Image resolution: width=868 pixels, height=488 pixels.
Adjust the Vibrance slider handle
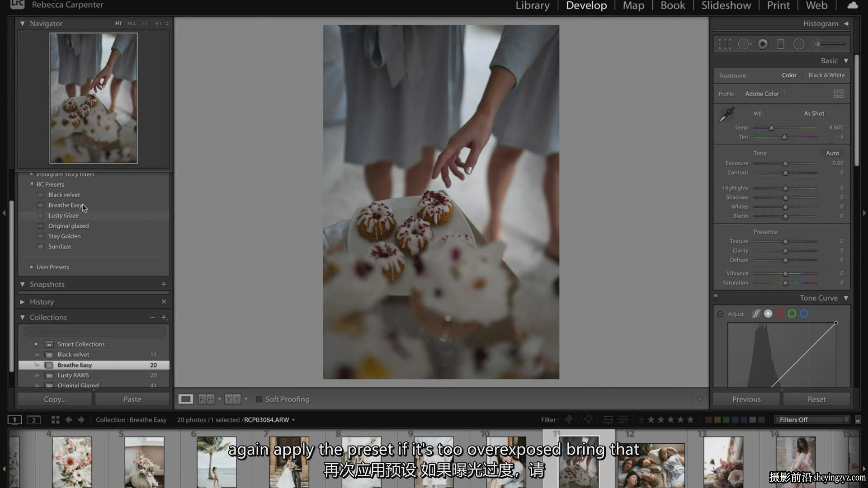[x=785, y=273]
